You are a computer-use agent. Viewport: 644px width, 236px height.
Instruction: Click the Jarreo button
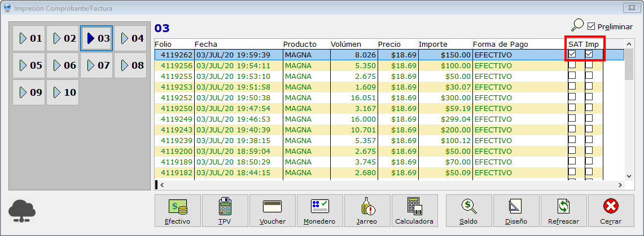pyautogui.click(x=367, y=211)
